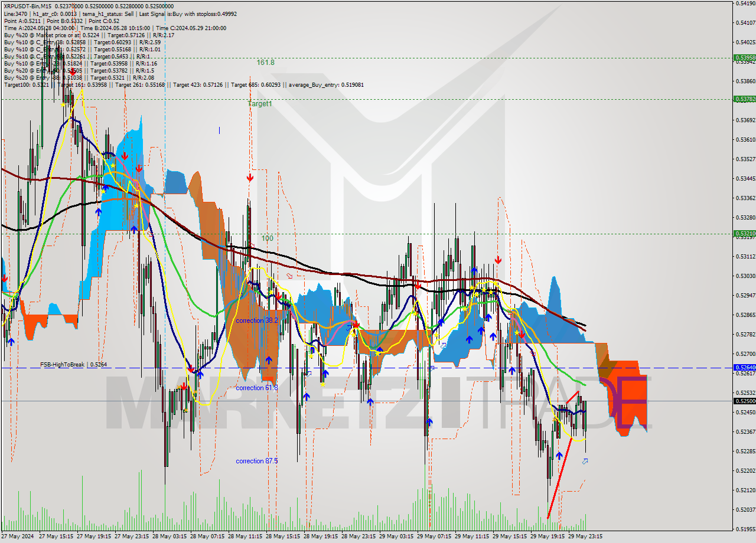This screenshot has width=756, height=543.
Task: Click the 0.52640 price tag on axis
Action: (744, 367)
